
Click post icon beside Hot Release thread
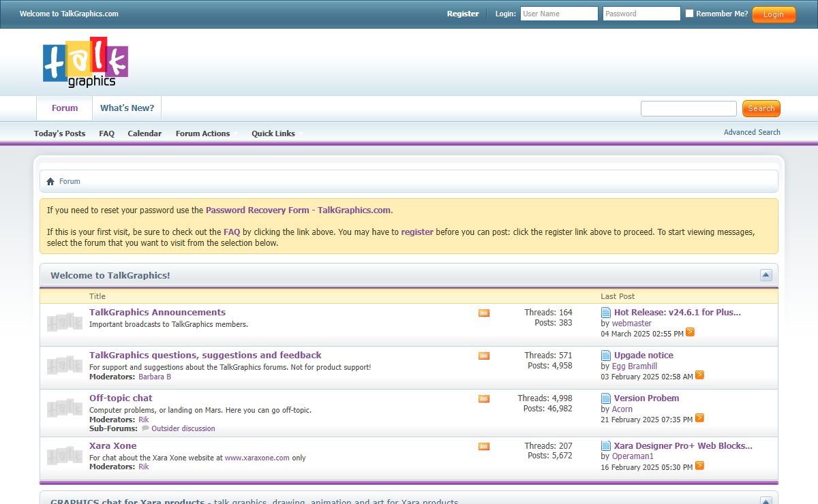tap(606, 313)
